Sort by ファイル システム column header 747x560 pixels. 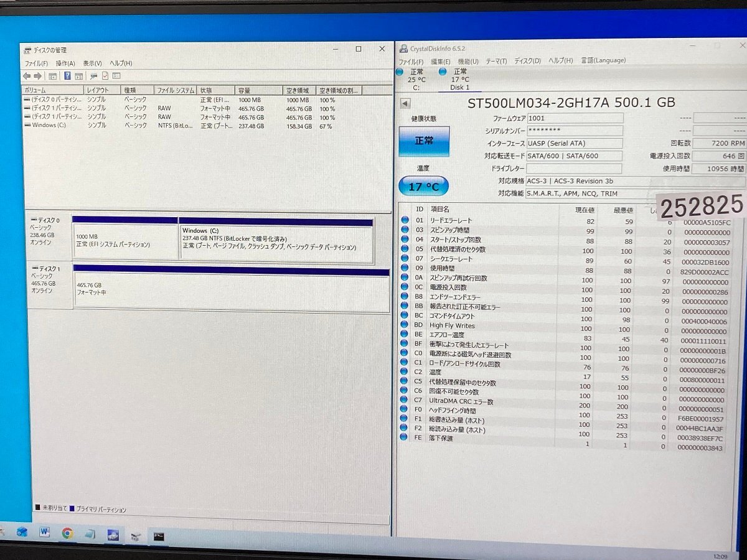176,90
